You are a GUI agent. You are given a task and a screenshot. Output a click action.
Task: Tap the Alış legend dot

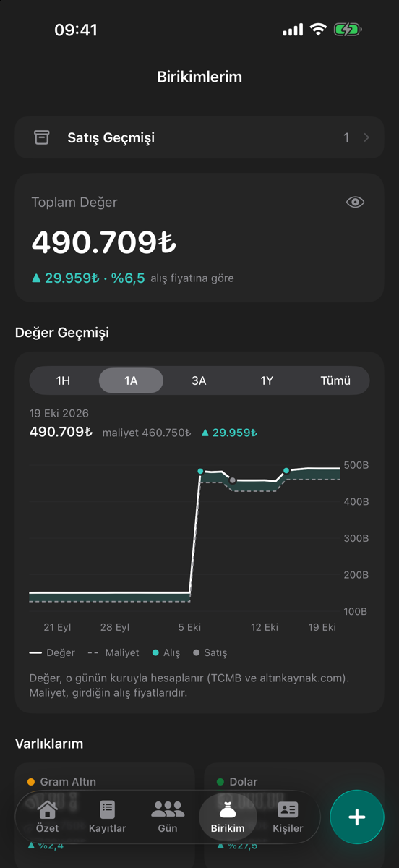pyautogui.click(x=156, y=652)
